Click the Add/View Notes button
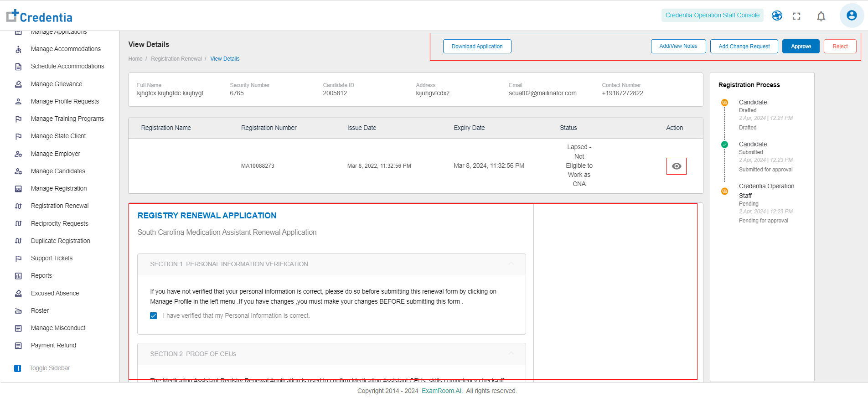This screenshot has height=398, width=868. [x=678, y=47]
